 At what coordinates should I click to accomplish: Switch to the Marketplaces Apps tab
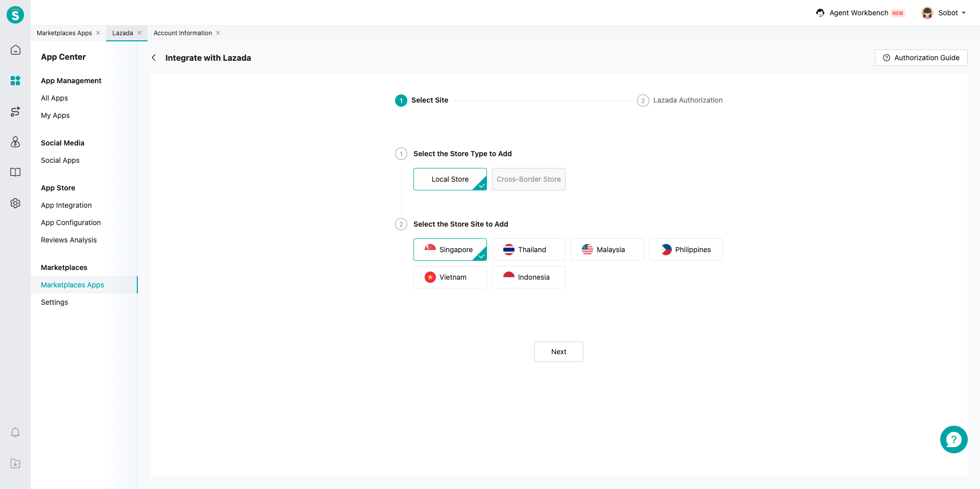(x=64, y=33)
